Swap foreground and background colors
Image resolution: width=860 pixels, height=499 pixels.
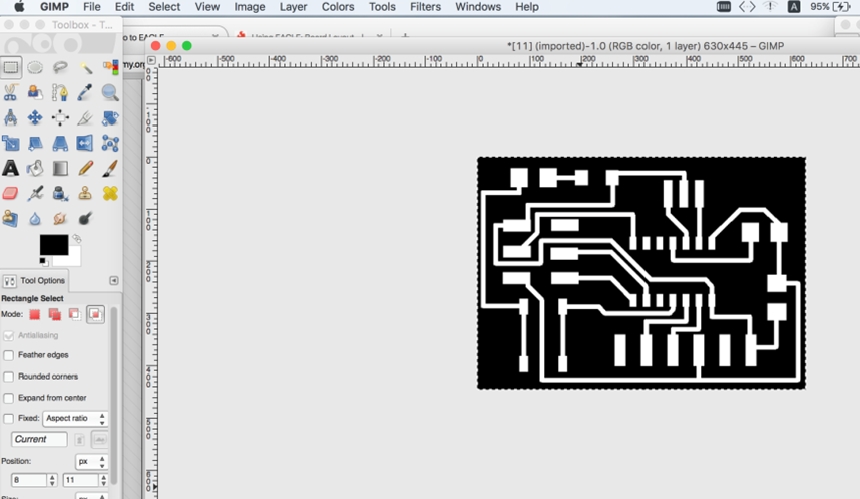(x=77, y=239)
